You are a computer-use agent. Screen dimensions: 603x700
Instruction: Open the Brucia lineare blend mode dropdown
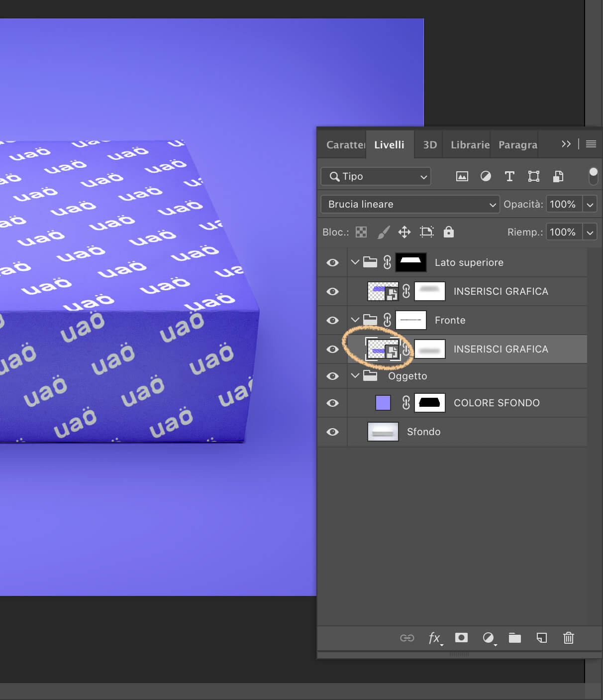click(410, 204)
